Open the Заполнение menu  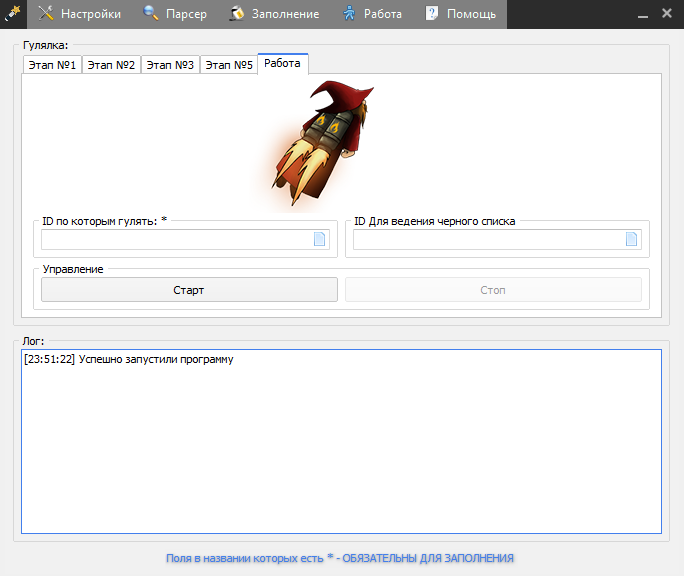[x=274, y=14]
